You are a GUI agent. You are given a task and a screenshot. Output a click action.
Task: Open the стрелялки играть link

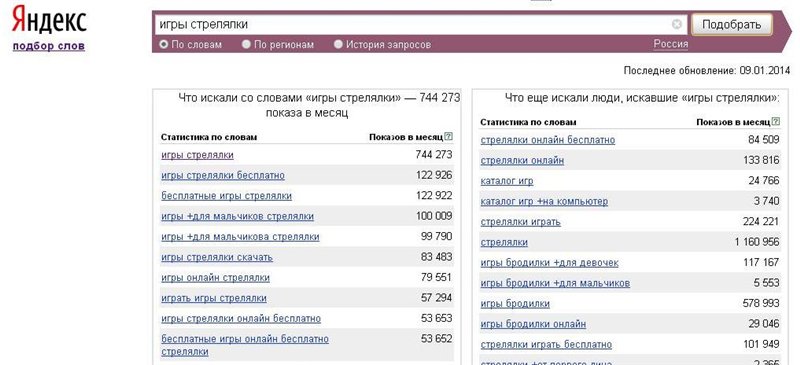(x=520, y=222)
